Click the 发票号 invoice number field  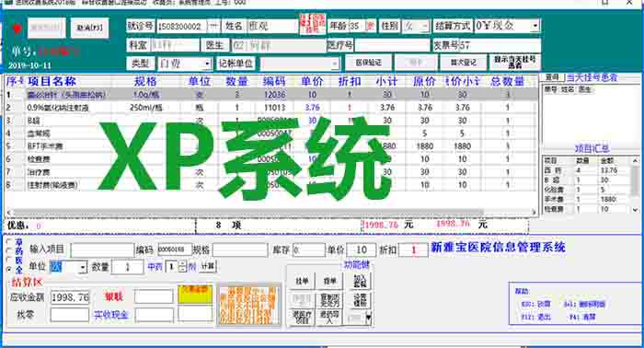(499, 45)
